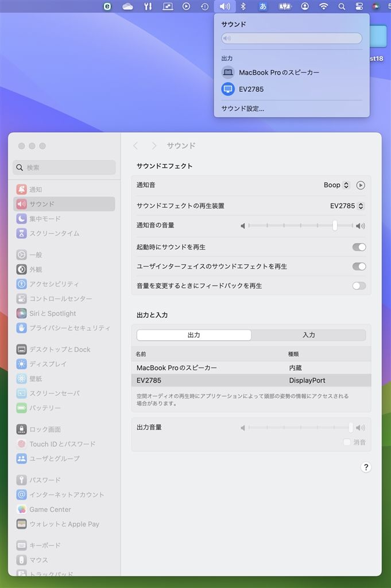Go back with the left chevron button

136,146
